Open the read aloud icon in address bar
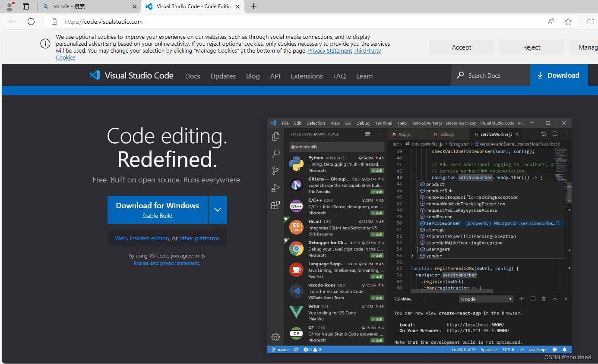The width and height of the screenshot is (598, 364). point(551,22)
